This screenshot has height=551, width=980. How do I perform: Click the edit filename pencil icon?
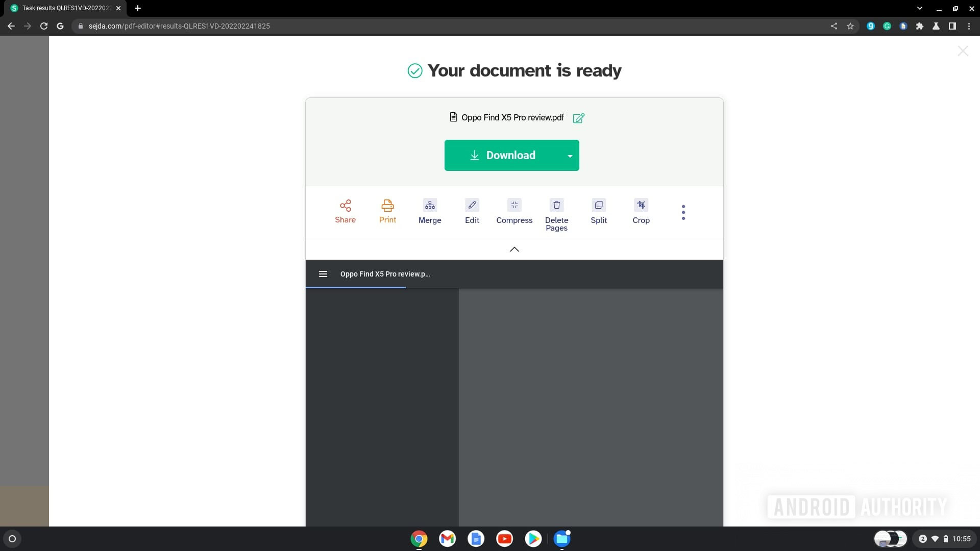pyautogui.click(x=577, y=118)
